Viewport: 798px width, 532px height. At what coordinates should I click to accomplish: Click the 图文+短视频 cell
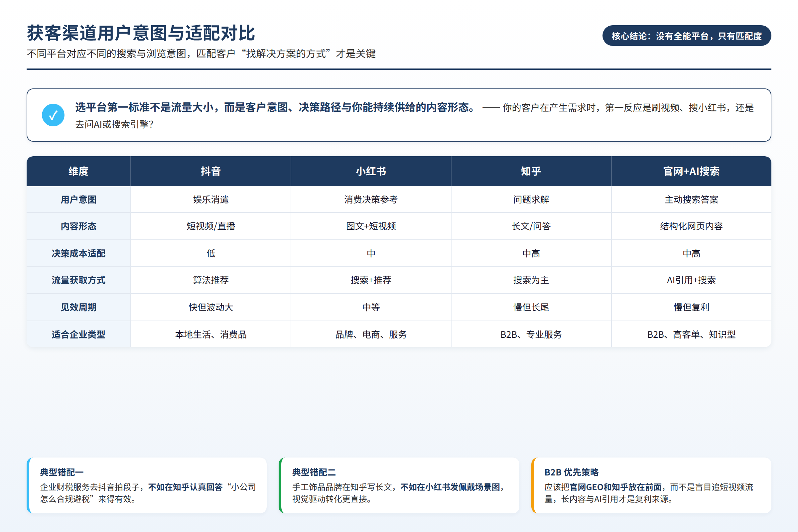371,226
